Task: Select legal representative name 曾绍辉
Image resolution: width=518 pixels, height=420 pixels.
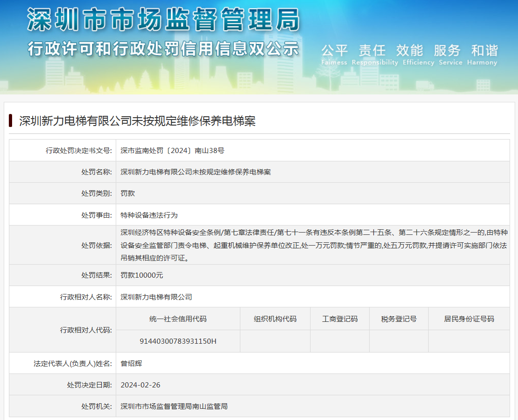Action: pyautogui.click(x=131, y=364)
